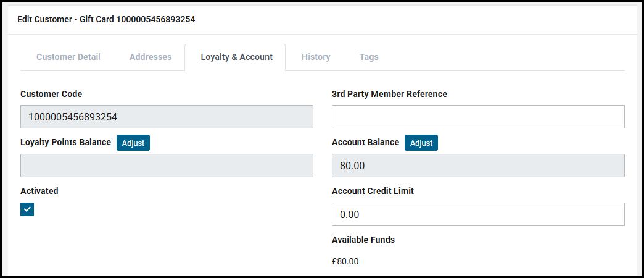The height and width of the screenshot is (278, 644).
Task: Open the Addresses tab
Action: point(151,57)
